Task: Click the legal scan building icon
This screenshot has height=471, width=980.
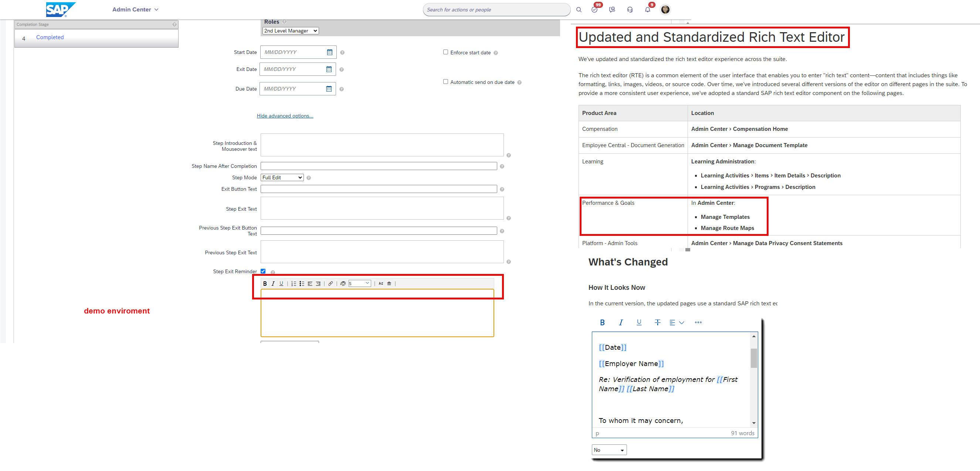Action: (389, 284)
